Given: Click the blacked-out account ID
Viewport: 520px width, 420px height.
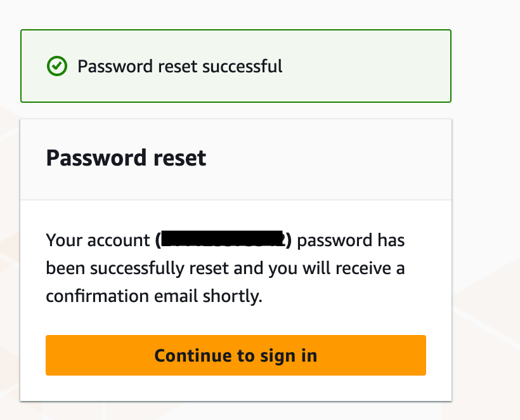Looking at the screenshot, I should [222, 239].
